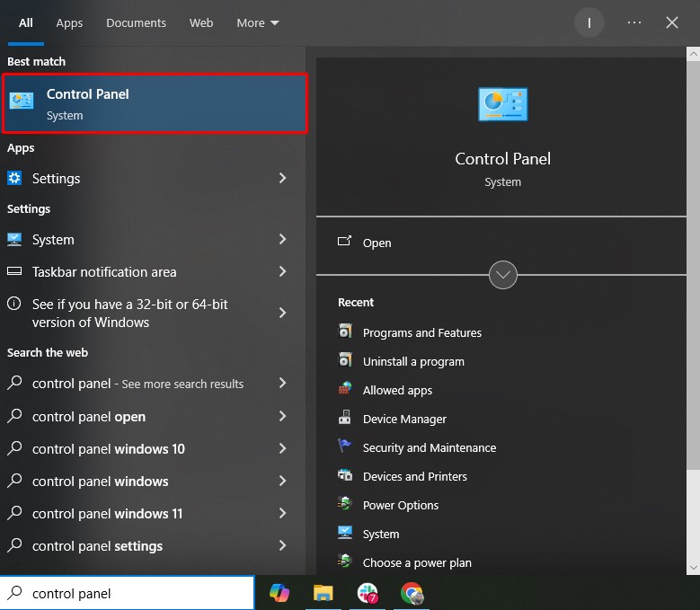Open the Power Options recent item
Screen dimensions: 700x610
click(401, 505)
